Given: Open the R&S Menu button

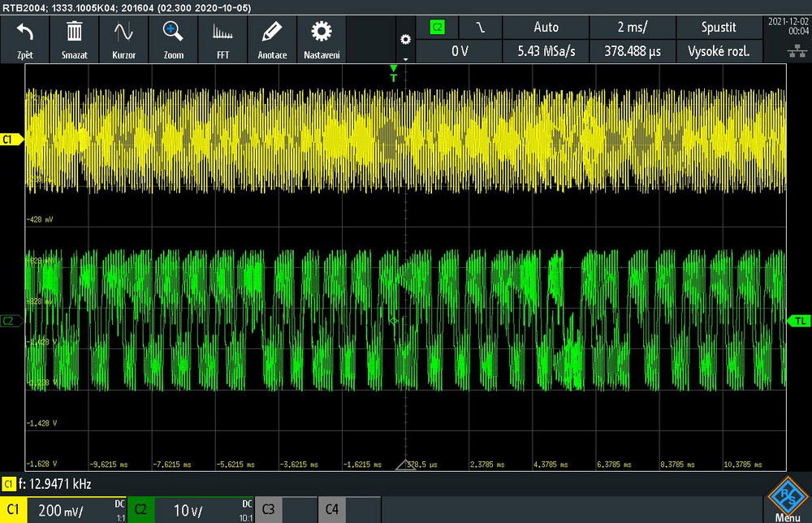Looking at the screenshot, I should click(x=788, y=500).
